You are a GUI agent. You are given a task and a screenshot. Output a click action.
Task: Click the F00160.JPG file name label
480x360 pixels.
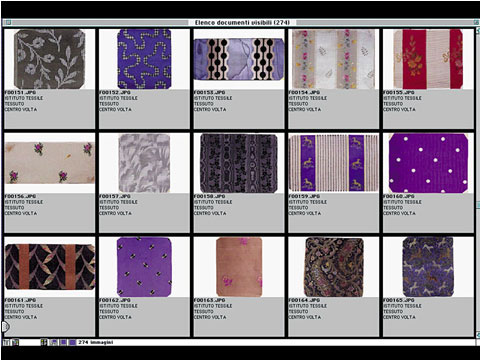(399, 196)
